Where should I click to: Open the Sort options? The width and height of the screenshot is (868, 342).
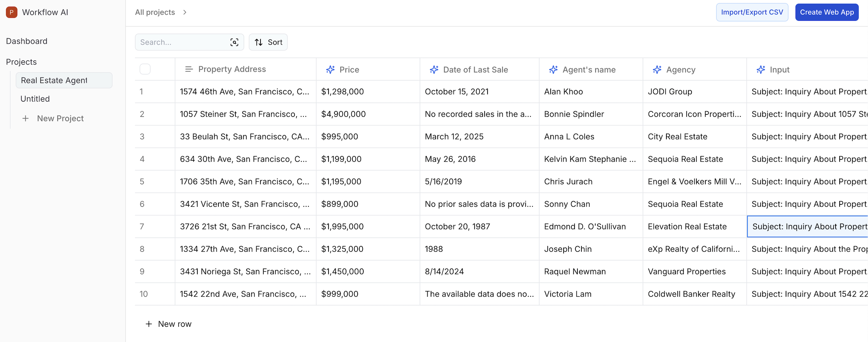(268, 42)
